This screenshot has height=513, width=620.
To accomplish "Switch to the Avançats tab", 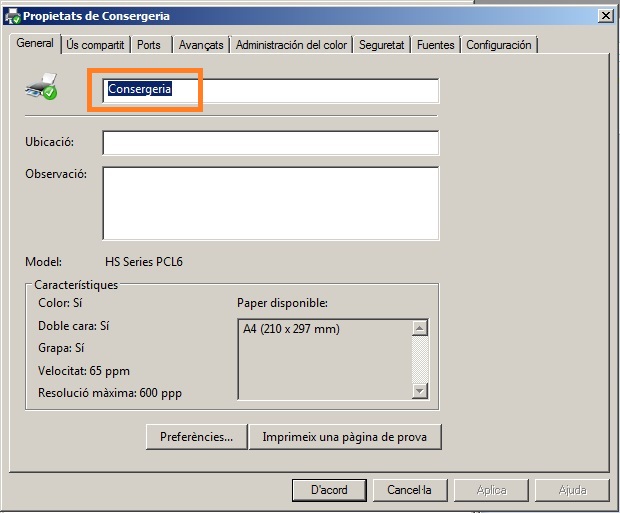I will pyautogui.click(x=201, y=45).
